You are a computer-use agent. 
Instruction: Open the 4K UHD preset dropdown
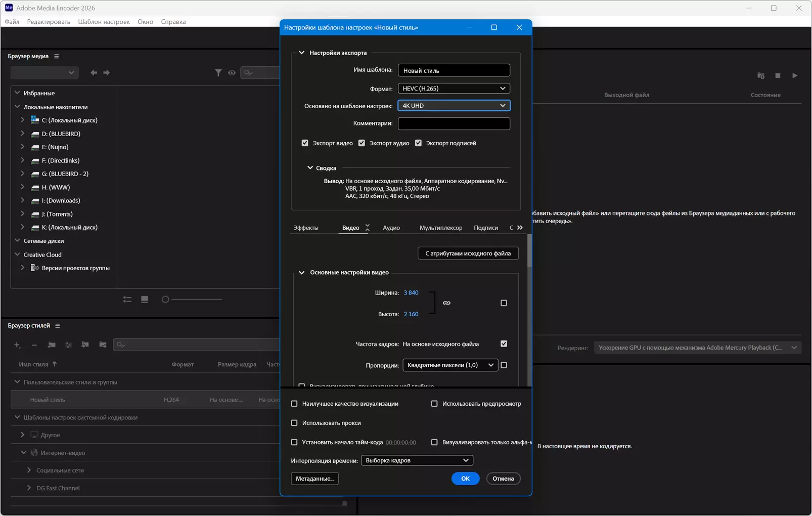454,106
